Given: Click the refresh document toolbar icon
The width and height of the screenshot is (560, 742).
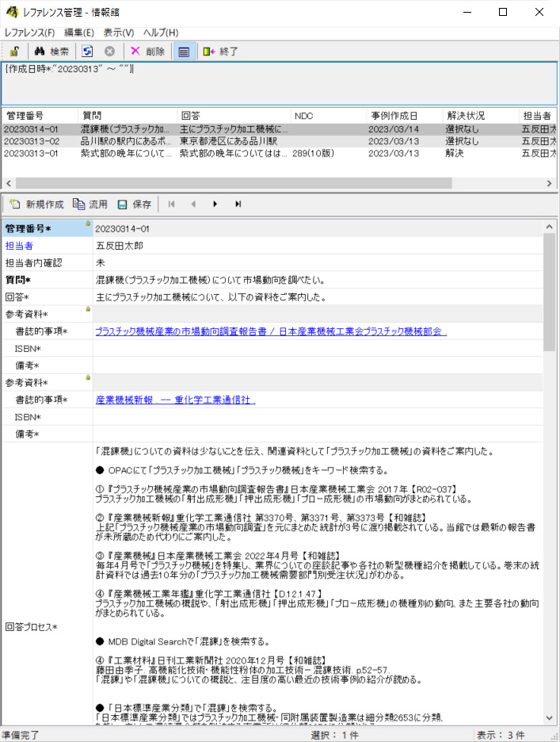Looking at the screenshot, I should pyautogui.click(x=87, y=51).
